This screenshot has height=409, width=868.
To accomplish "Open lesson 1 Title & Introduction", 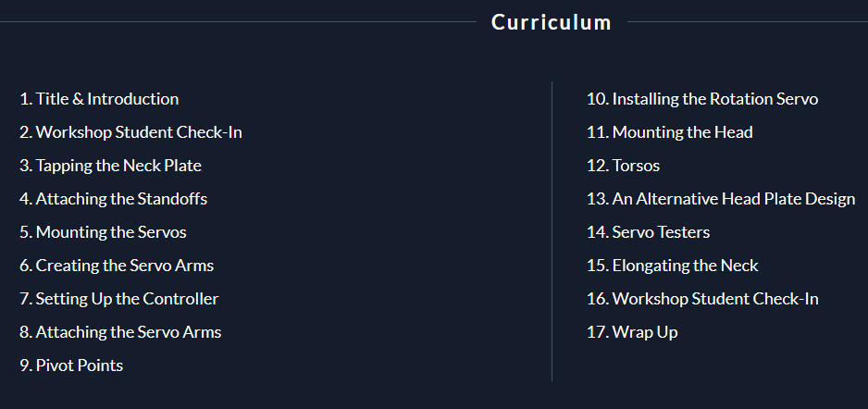I will pos(99,99).
